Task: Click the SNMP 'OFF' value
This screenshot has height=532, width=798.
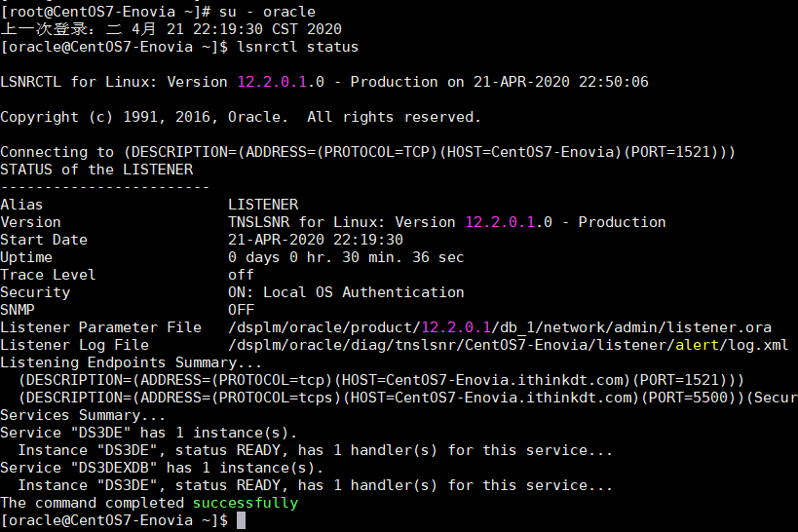Action: click(241, 310)
